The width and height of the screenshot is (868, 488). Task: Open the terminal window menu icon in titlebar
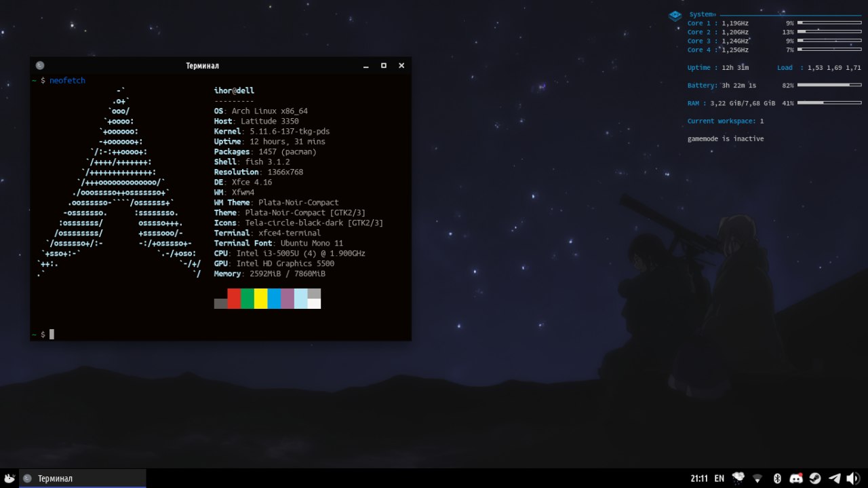coord(40,65)
